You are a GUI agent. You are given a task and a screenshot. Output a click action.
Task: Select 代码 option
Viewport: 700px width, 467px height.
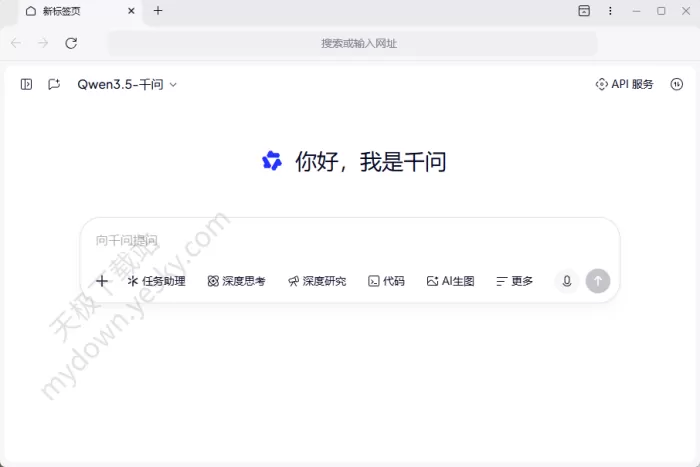pyautogui.click(x=386, y=281)
